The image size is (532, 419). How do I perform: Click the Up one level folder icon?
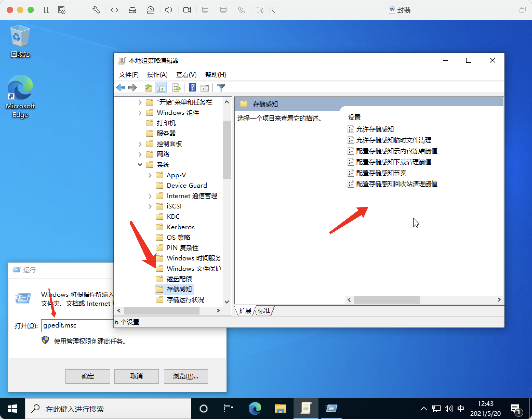tap(148, 88)
